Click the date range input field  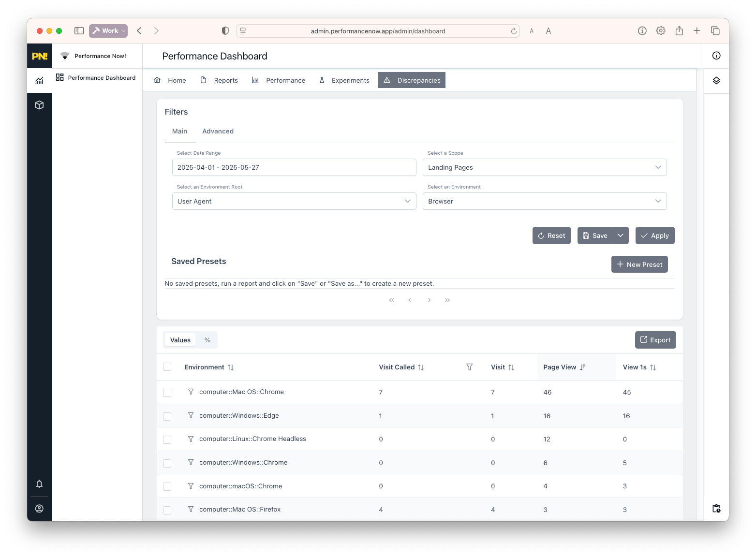[294, 167]
